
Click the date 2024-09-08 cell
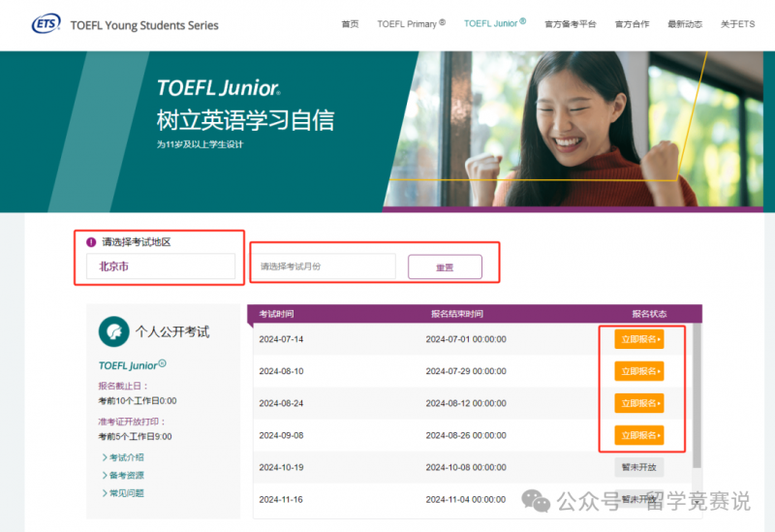[x=281, y=436]
